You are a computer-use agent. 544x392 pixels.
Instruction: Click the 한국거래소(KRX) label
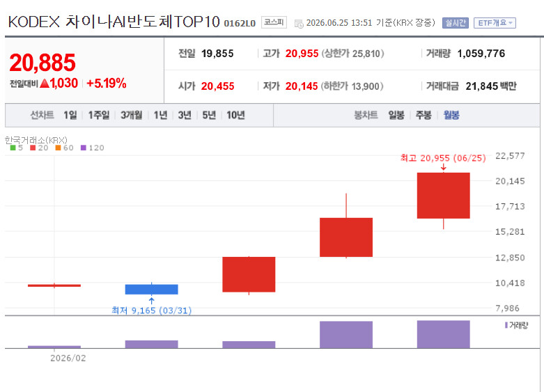point(36,140)
